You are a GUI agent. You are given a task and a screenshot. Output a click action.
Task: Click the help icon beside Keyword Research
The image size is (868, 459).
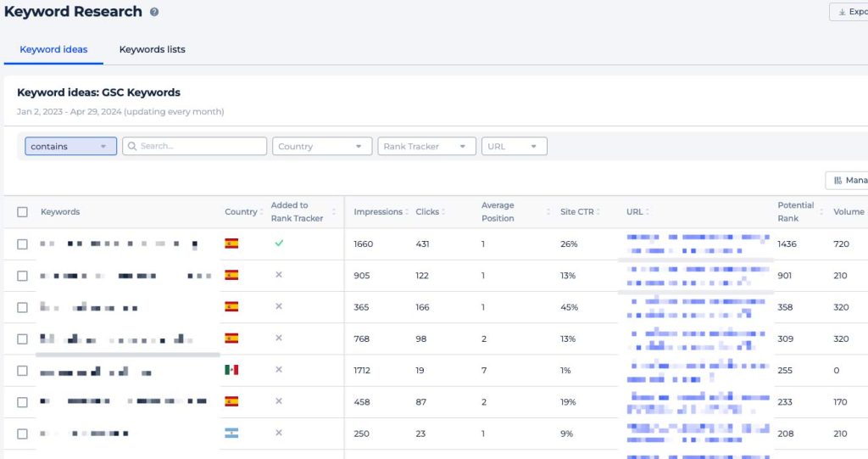pyautogui.click(x=153, y=12)
